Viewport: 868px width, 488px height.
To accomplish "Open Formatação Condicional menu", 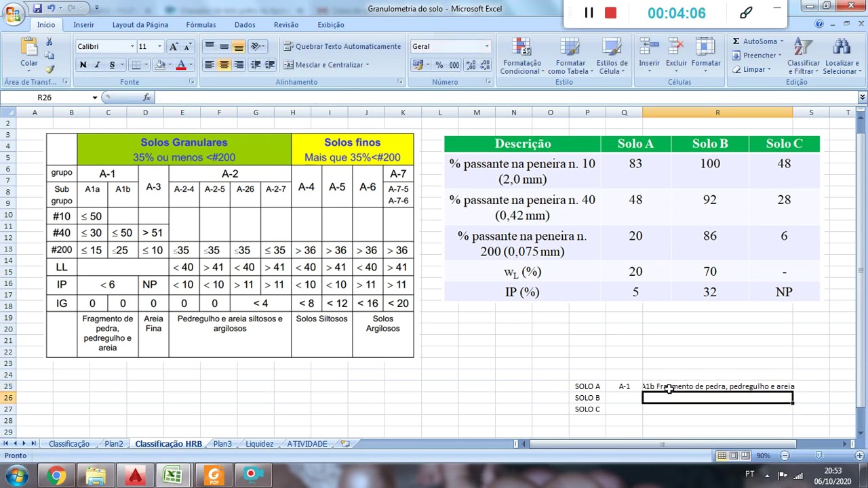I will click(x=521, y=56).
